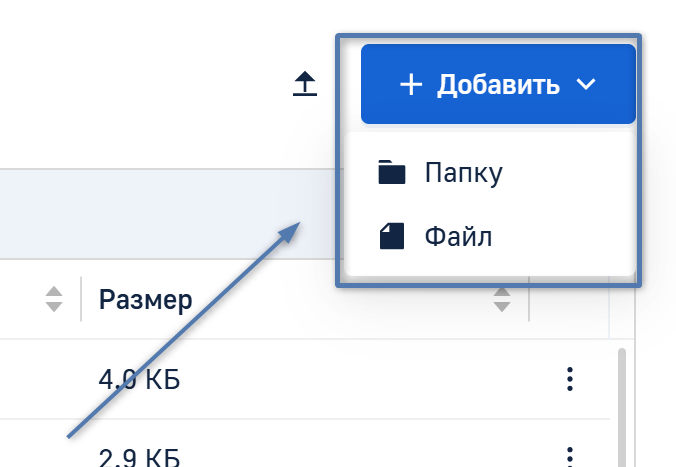
Task: Click the table's vertical scrollbar
Action: 621,400
